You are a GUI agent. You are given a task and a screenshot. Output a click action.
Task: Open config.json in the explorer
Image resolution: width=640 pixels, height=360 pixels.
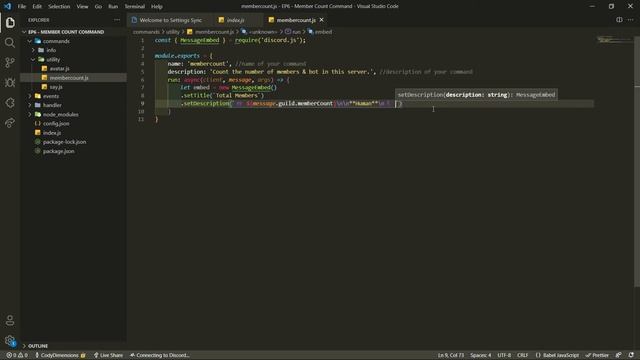(56, 123)
